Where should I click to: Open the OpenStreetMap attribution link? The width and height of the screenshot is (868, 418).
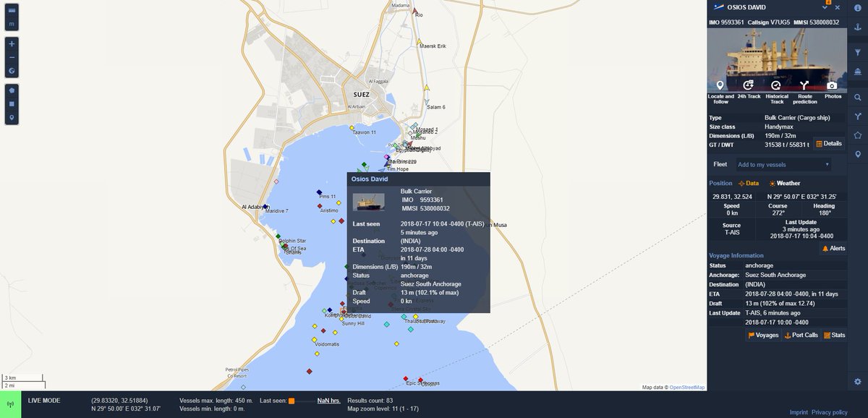click(687, 388)
